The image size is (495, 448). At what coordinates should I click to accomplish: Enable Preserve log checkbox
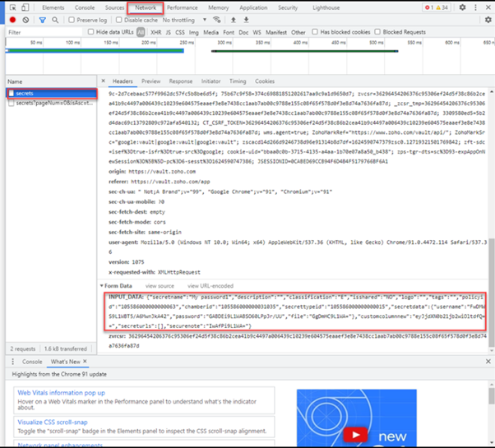(72, 20)
